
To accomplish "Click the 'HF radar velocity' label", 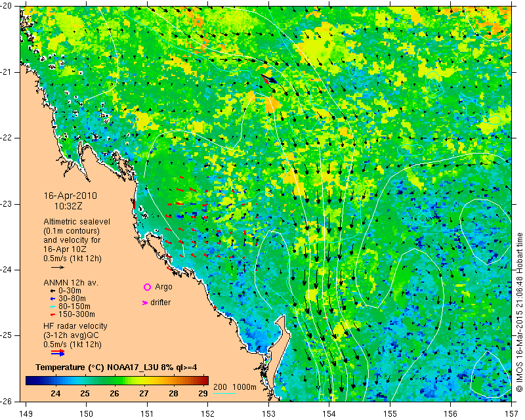I will pos(75,326).
